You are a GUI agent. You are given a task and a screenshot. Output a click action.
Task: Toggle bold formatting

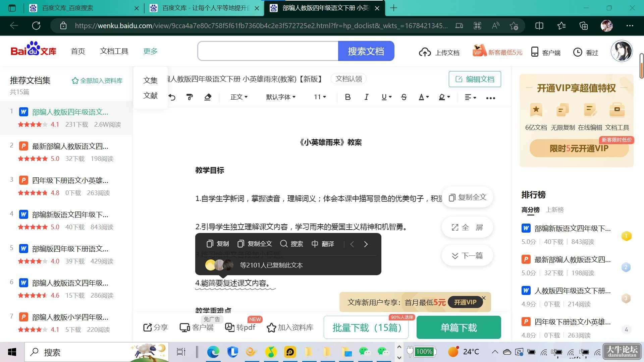(348, 97)
